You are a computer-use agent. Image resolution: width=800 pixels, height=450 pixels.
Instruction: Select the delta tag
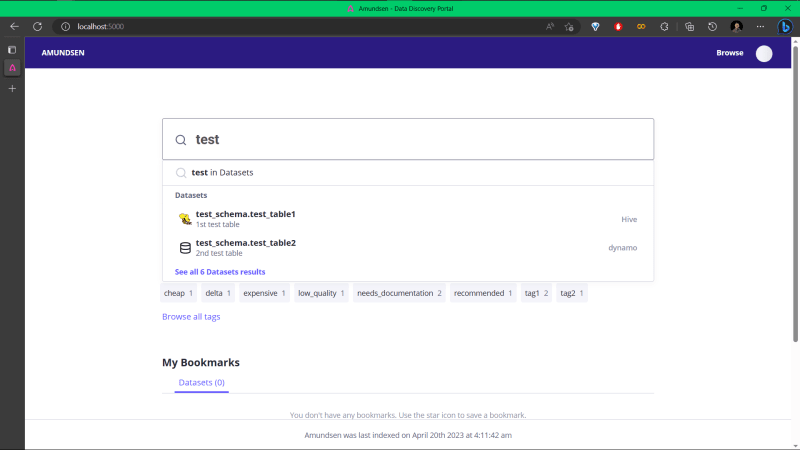tap(218, 293)
